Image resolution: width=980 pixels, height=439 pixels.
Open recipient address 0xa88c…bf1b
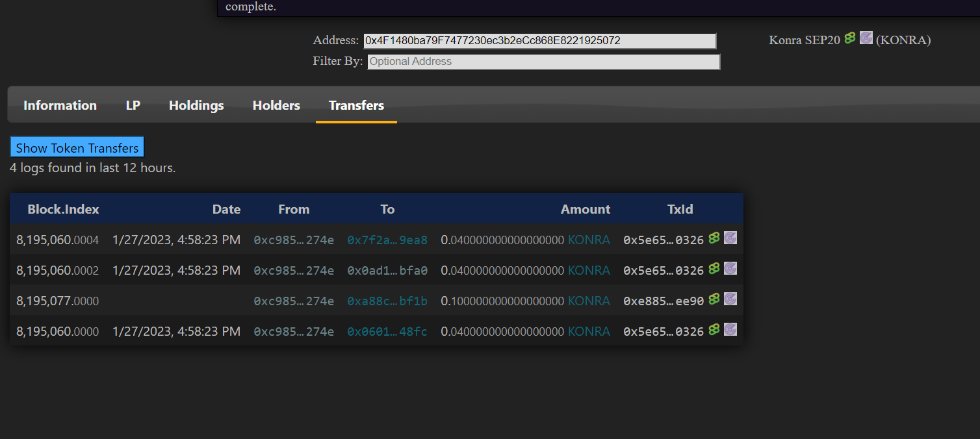pos(387,301)
